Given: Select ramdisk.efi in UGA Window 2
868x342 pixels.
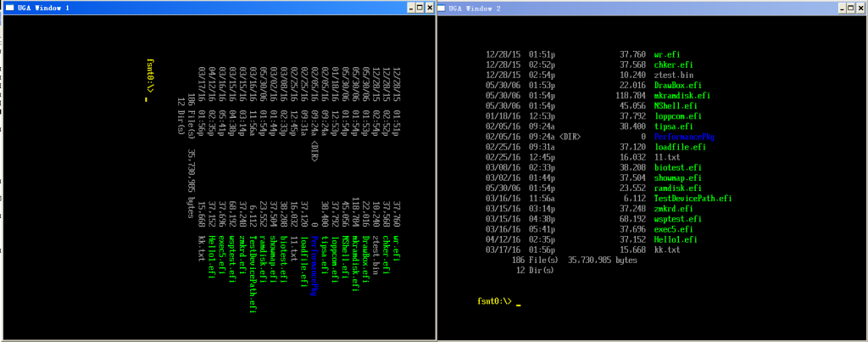Looking at the screenshot, I should 677,188.
